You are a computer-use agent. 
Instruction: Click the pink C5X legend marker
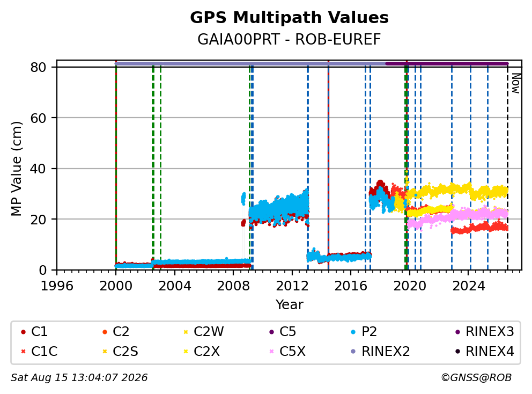[x=271, y=351]
